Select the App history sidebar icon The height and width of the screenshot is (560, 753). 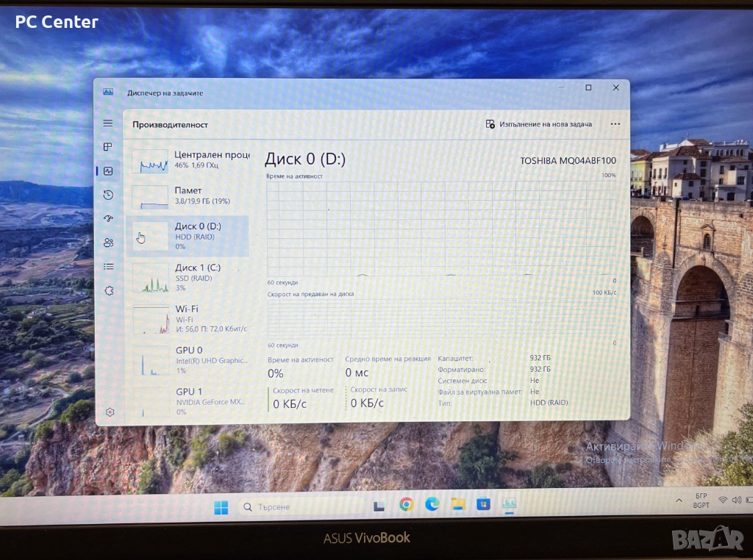[x=108, y=195]
